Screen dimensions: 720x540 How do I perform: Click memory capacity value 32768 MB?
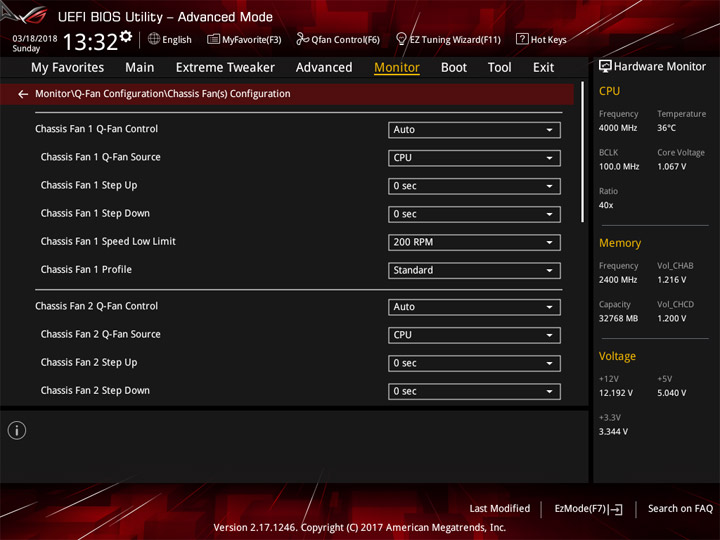pyautogui.click(x=618, y=319)
